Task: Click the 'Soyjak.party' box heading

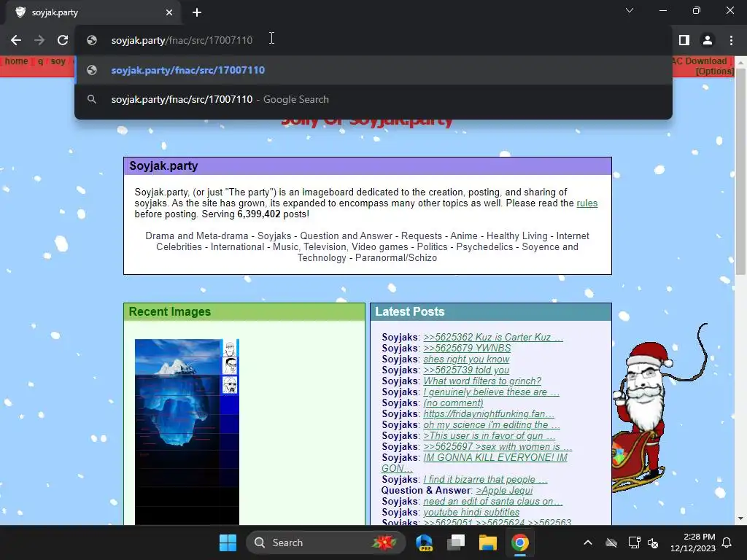Action: pyautogui.click(x=163, y=166)
